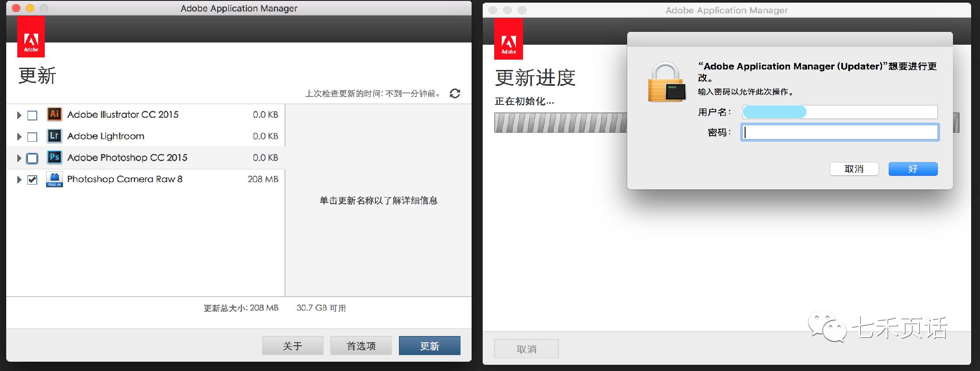Click the 上次检查更新的时间 text
The height and width of the screenshot is (371, 980).
373,94
